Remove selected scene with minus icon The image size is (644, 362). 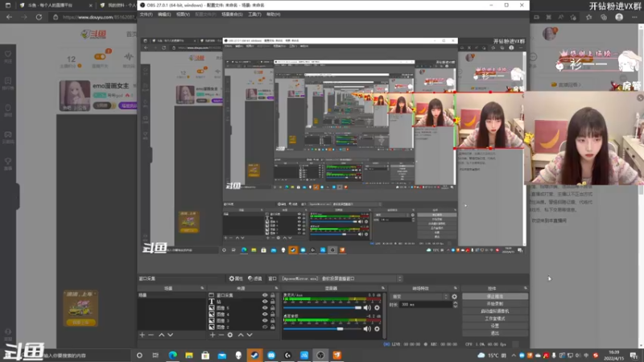tap(151, 335)
